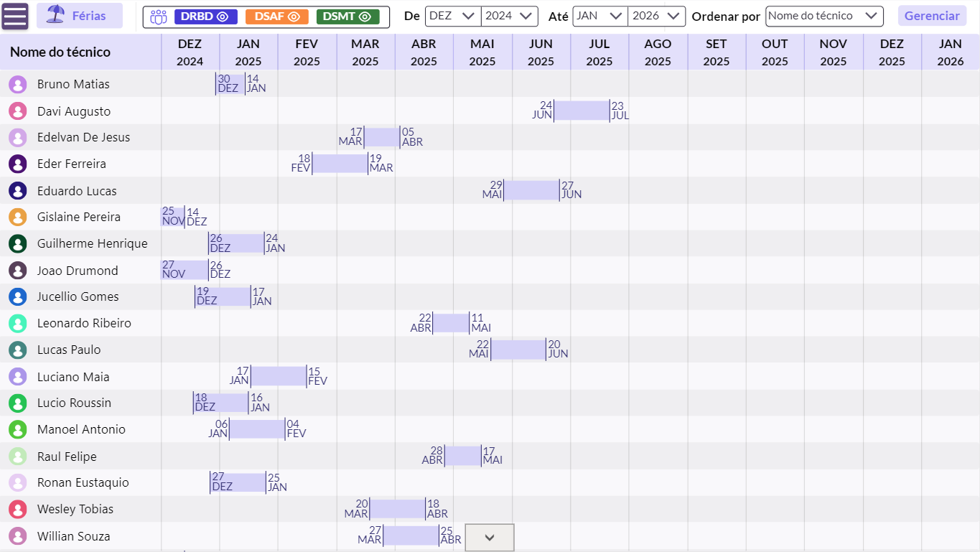The width and height of the screenshot is (980, 552).
Task: Select Davi Augusto vacation bar June-July
Action: 582,111
